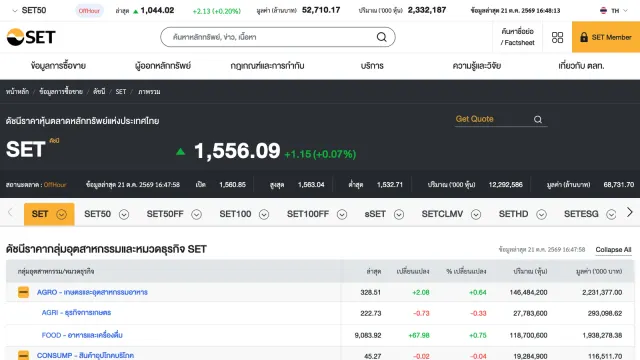This screenshot has width=640, height=360.
Task: Switch to the SET100FF index tab
Action: tap(308, 214)
